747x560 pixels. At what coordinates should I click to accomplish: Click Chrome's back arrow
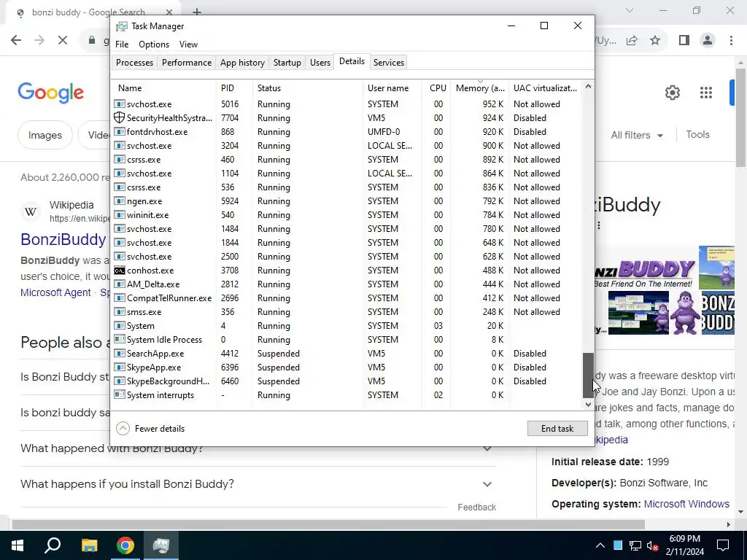click(16, 40)
